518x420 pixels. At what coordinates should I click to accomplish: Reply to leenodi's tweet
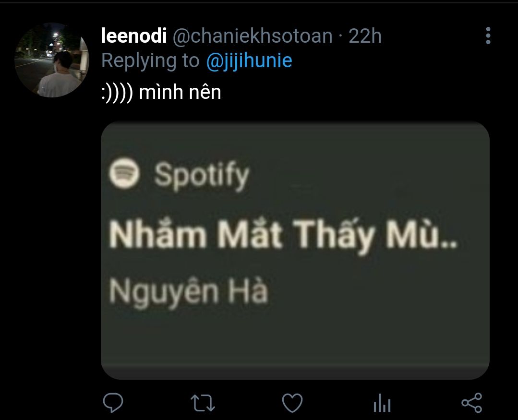coord(113,403)
